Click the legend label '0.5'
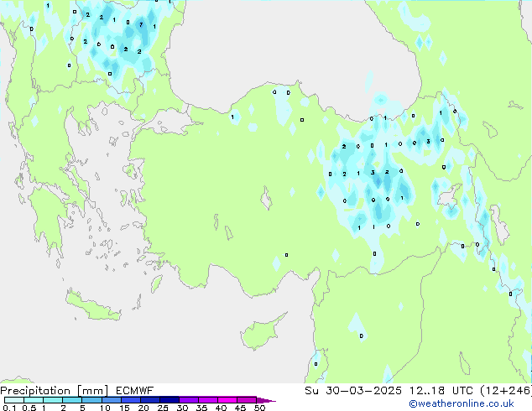The image size is (532, 411). [x=29, y=408]
